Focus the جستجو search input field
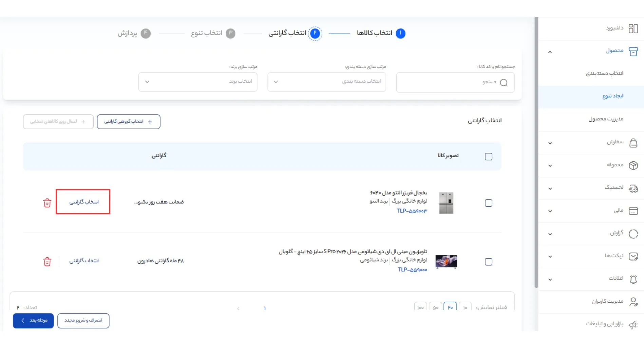644x345 pixels. 455,82
